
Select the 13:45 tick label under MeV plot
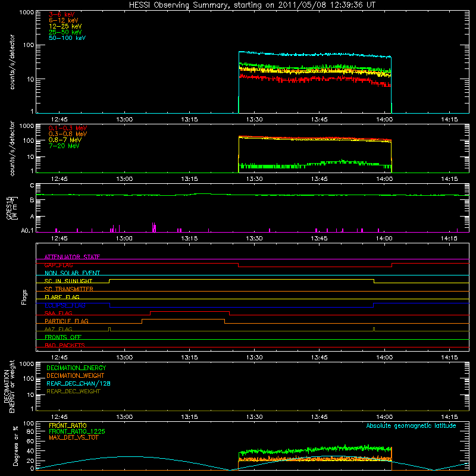(x=320, y=179)
